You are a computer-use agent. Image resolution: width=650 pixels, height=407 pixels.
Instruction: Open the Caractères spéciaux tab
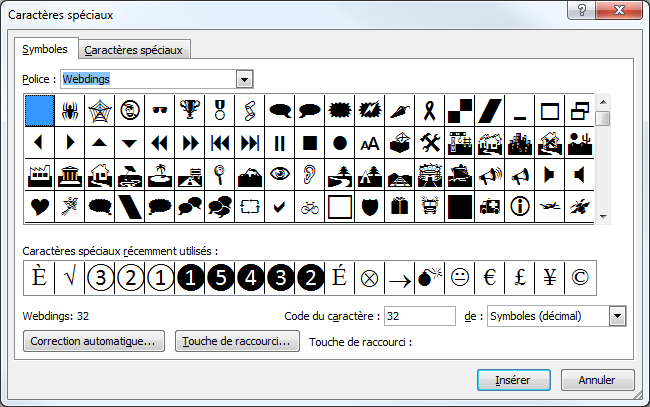tap(133, 50)
